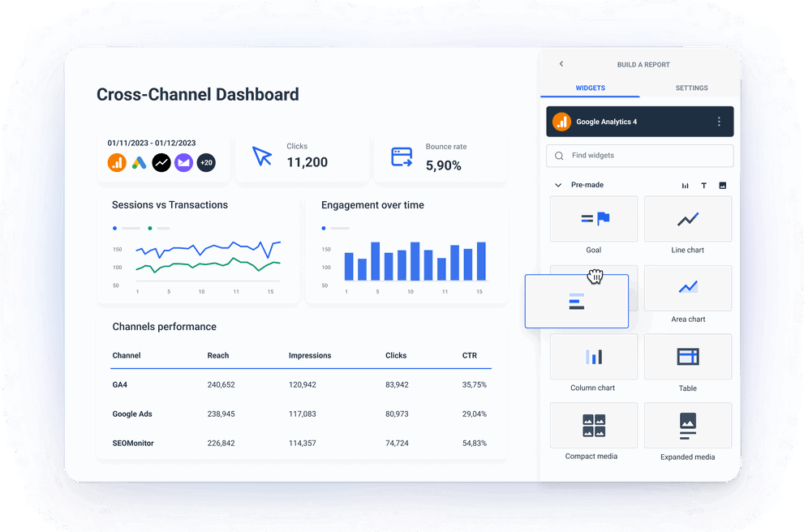Image resolution: width=804 pixels, height=532 pixels.
Task: Click the Bounce rate value 5,90%
Action: (x=444, y=165)
